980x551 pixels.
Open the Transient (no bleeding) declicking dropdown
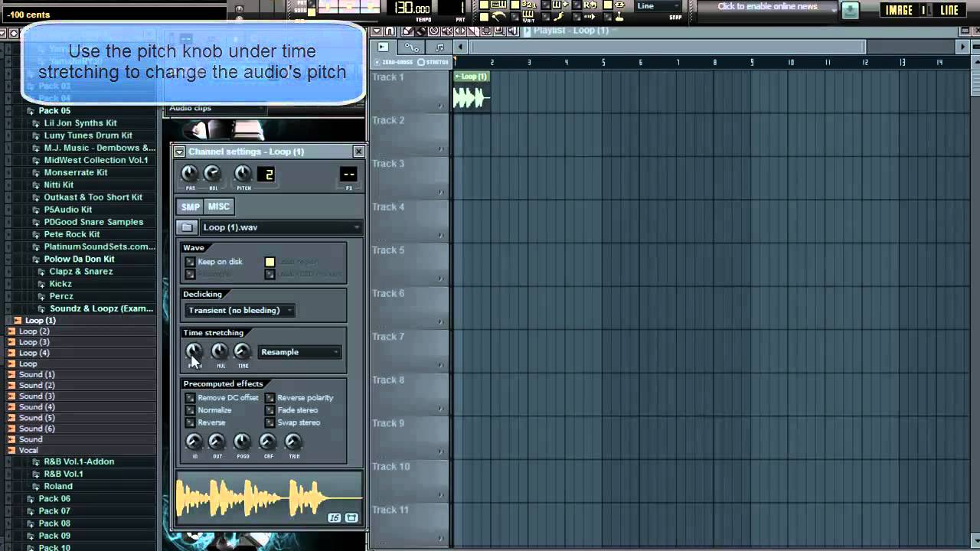tap(240, 310)
